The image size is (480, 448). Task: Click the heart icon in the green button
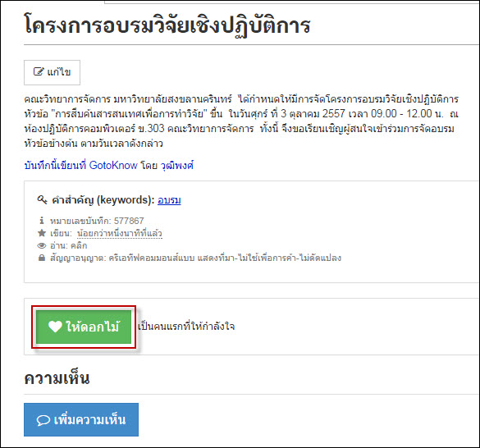click(55, 327)
